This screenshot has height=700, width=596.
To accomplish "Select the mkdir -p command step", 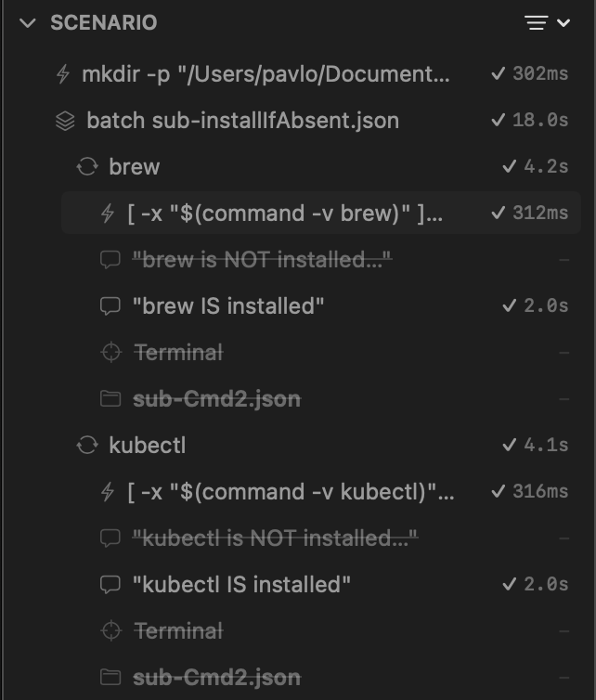I will [x=266, y=74].
